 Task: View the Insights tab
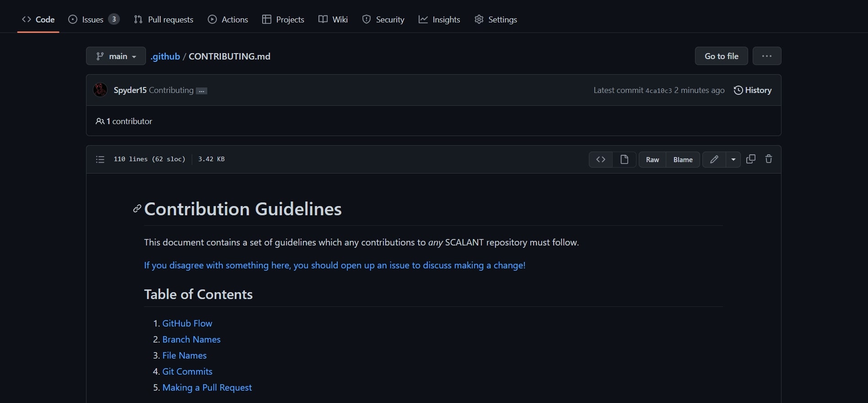click(x=439, y=19)
